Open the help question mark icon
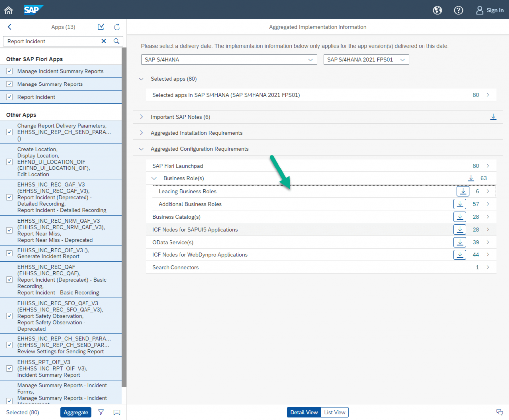Viewport: 509px width, 420px height. pyautogui.click(x=458, y=11)
